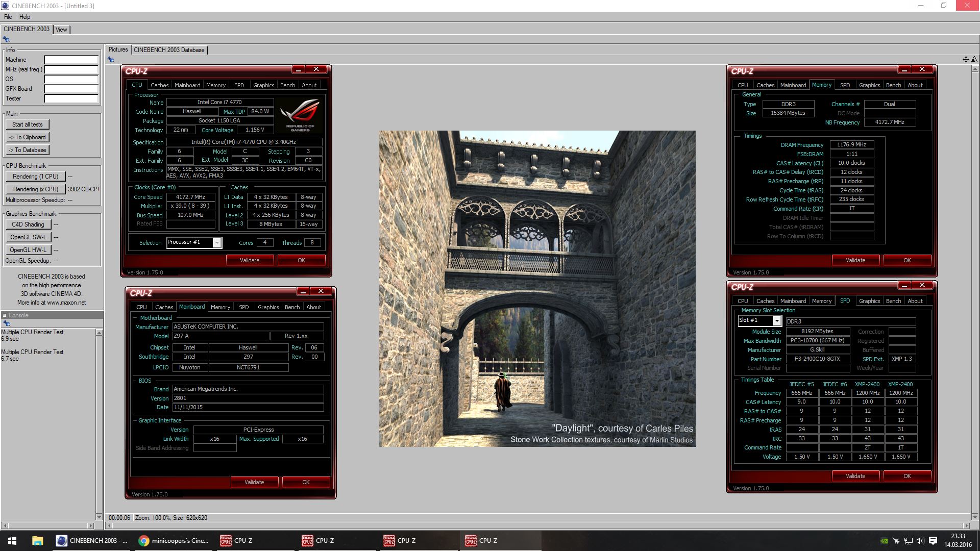Image resolution: width=980 pixels, height=551 pixels.
Task: Open Caches tab in CPU-Z CPU window
Action: coord(159,85)
